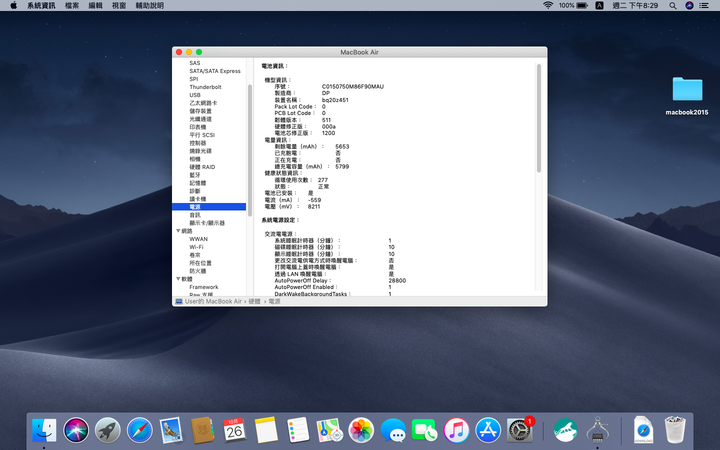Open the 編輯 menu
Viewport: 720px width, 450px height.
96,6
